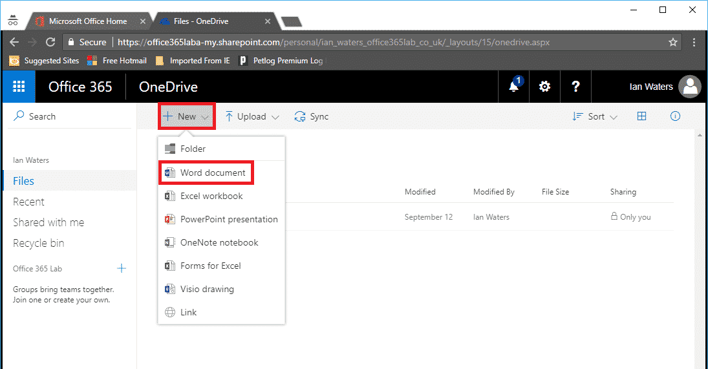This screenshot has height=369, width=708.
Task: Click the OneNote notebook icon
Action: [x=170, y=243]
